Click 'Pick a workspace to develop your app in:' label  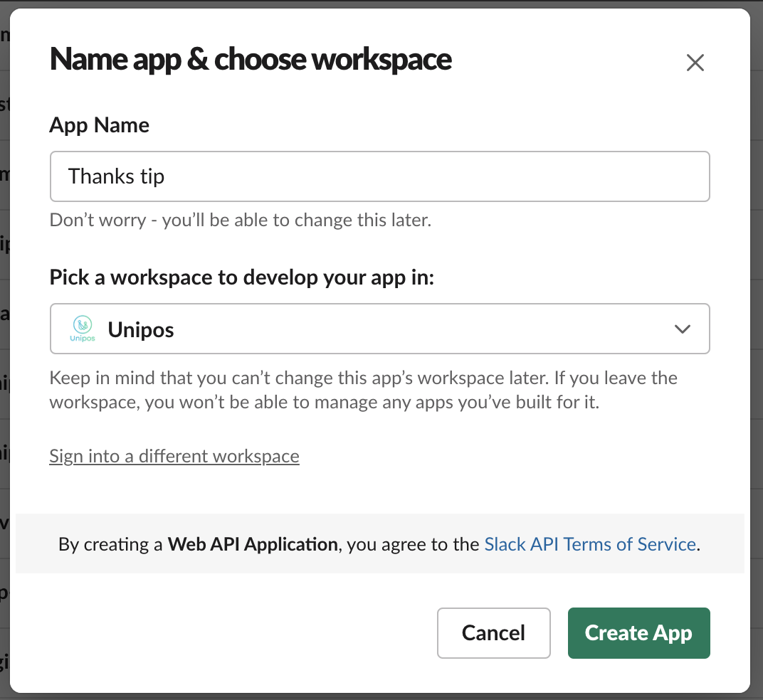(241, 277)
